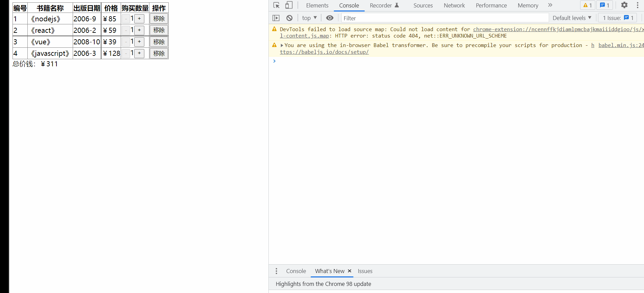Open the babel.min.js:24 source link
This screenshot has height=293, width=644.
point(621,45)
